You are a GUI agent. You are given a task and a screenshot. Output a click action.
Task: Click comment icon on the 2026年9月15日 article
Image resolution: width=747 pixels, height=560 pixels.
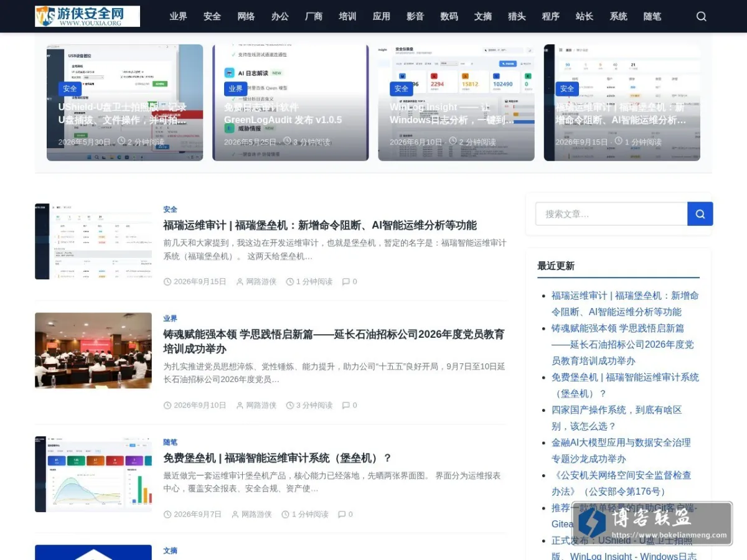(346, 282)
